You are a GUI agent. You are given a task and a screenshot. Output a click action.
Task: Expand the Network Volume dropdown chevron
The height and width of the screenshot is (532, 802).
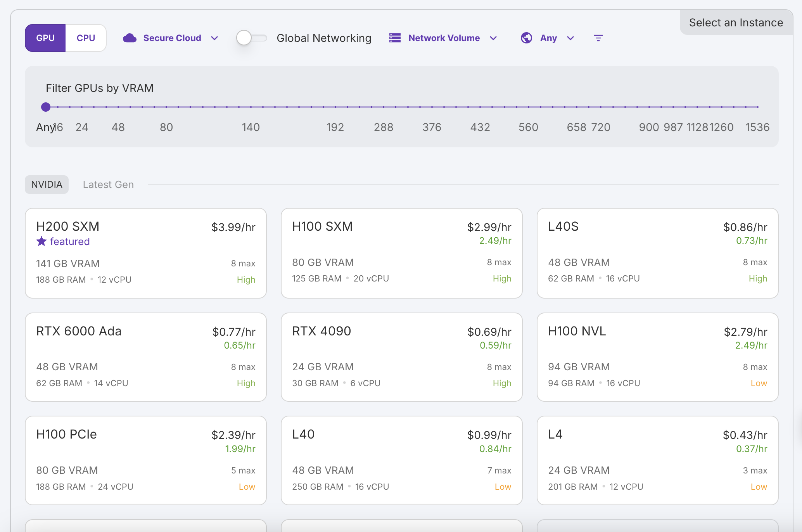(x=493, y=38)
